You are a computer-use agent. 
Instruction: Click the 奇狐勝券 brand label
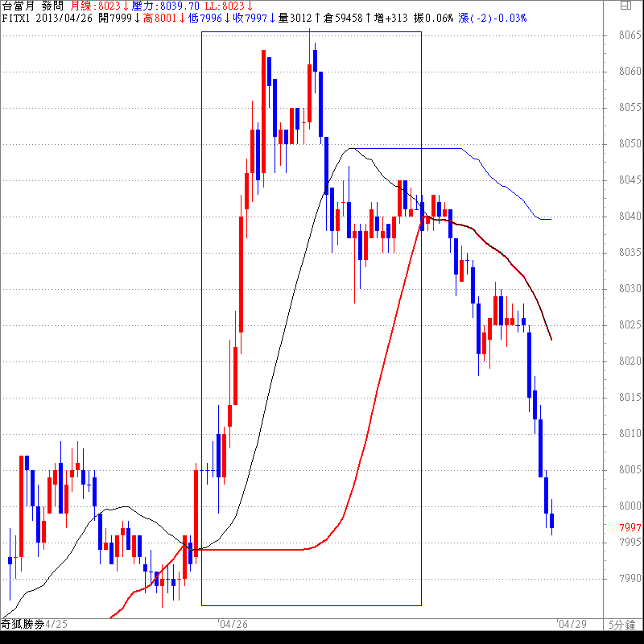point(22,625)
